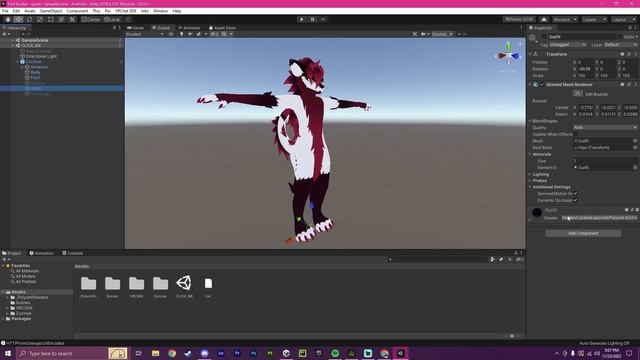The width and height of the screenshot is (640, 360).
Task: Open the Gizmos dropdown in the scene view
Action: tap(442, 34)
